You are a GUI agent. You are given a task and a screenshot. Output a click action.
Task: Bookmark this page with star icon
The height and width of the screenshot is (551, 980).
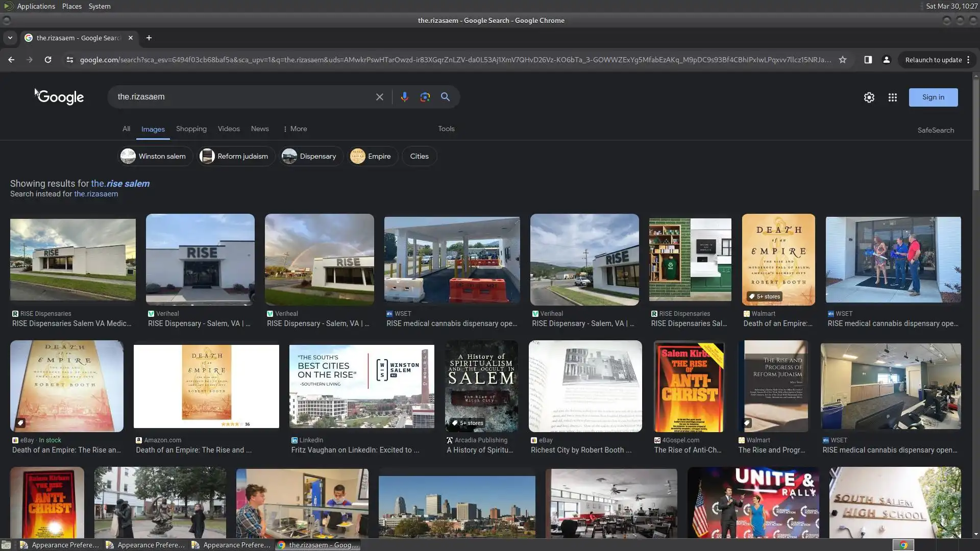coord(843,60)
